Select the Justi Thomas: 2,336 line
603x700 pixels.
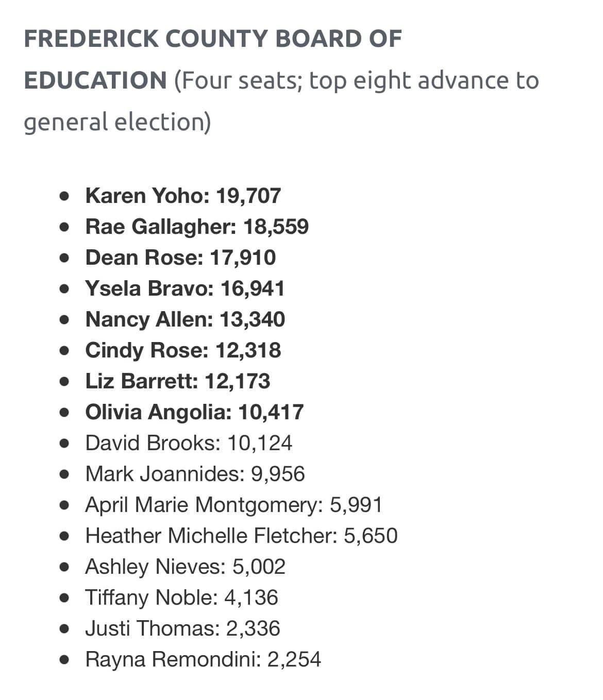click(x=182, y=628)
